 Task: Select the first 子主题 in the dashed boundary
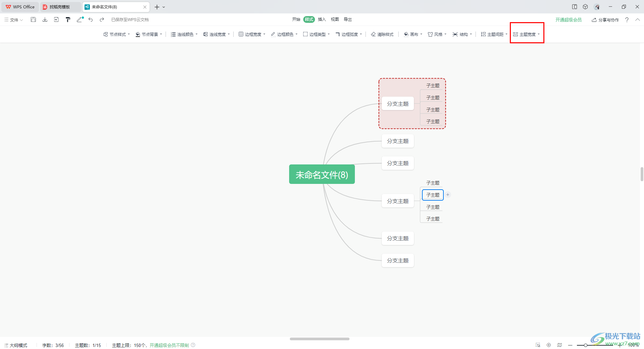pyautogui.click(x=433, y=86)
